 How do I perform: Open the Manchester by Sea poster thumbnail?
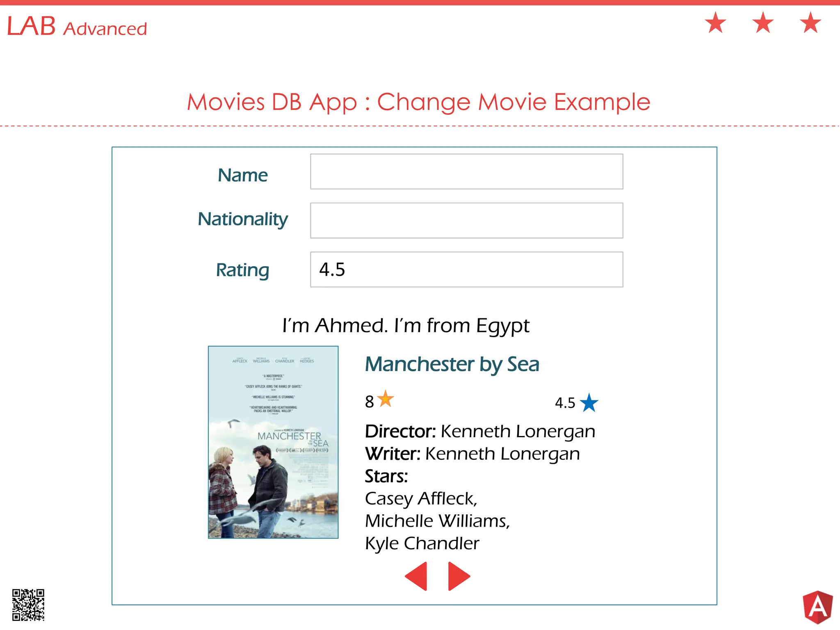(273, 442)
